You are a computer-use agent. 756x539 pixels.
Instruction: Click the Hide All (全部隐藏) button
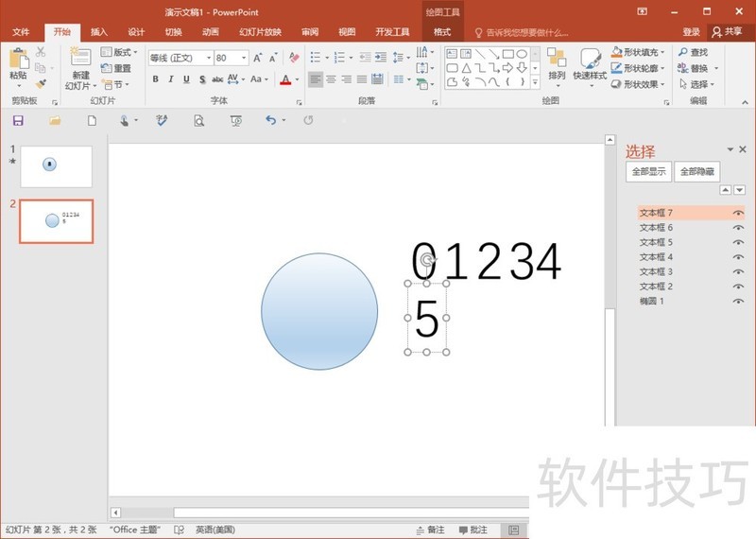point(697,172)
